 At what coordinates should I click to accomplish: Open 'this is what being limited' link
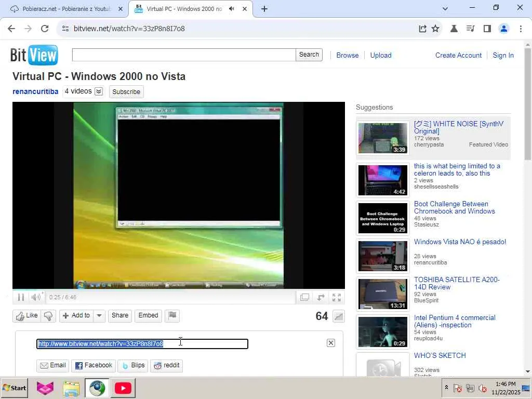(x=457, y=170)
